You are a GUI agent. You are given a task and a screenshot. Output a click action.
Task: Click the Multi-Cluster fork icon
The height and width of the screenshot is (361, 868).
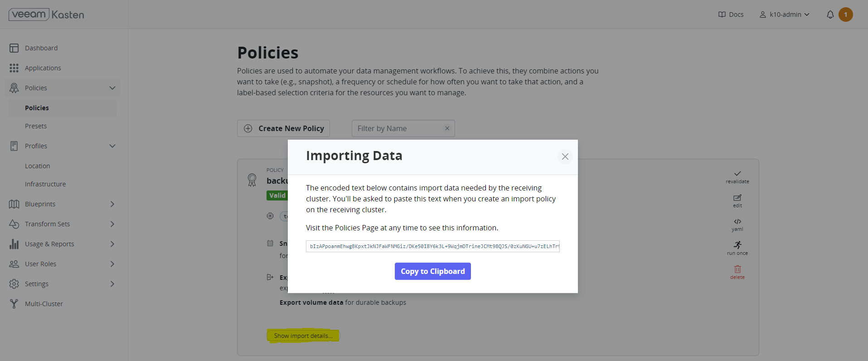coord(14,304)
